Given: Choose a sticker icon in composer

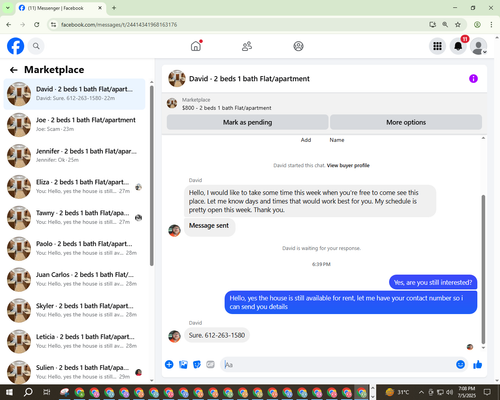Looking at the screenshot, I should pos(197,364).
